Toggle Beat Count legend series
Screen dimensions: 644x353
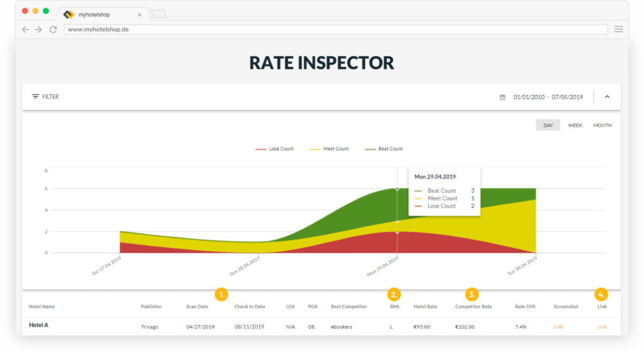coord(384,149)
